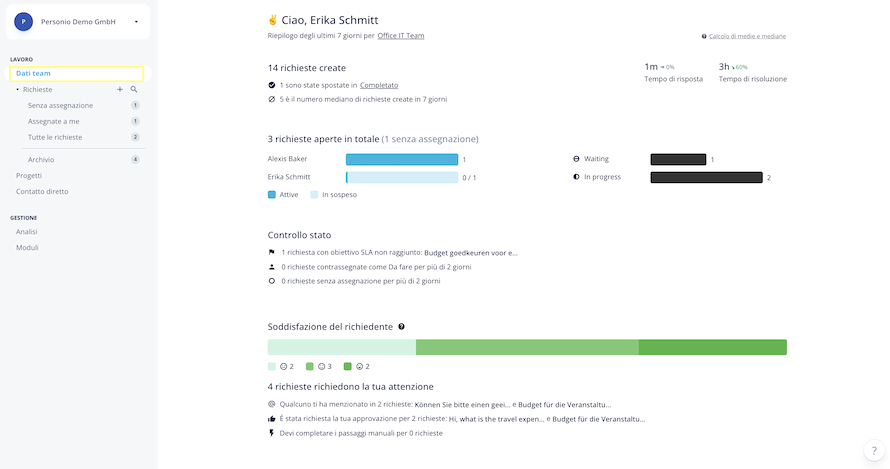The width and height of the screenshot is (890, 469).
Task: Click Alexis Baker's active requests bar
Action: tap(402, 160)
